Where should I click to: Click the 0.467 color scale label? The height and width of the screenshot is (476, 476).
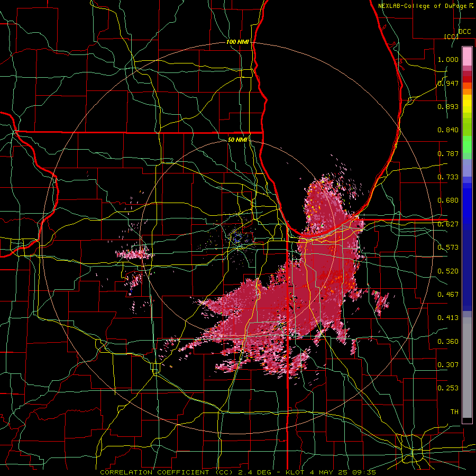coord(448,295)
